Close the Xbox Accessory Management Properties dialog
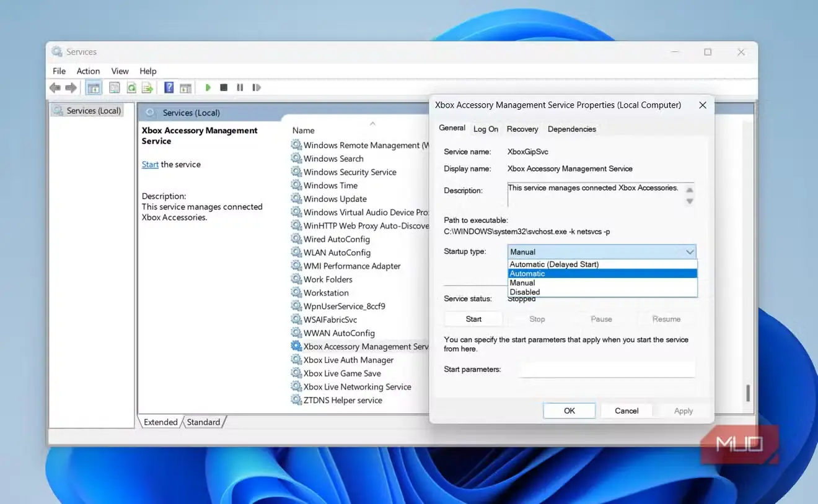The width and height of the screenshot is (818, 504). [x=703, y=105]
